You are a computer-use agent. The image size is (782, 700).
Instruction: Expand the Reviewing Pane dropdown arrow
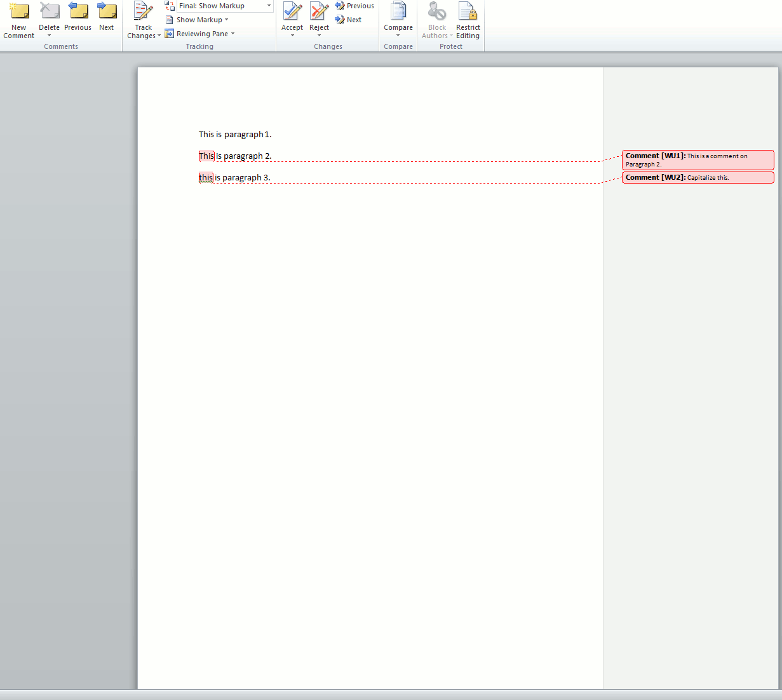coord(233,34)
